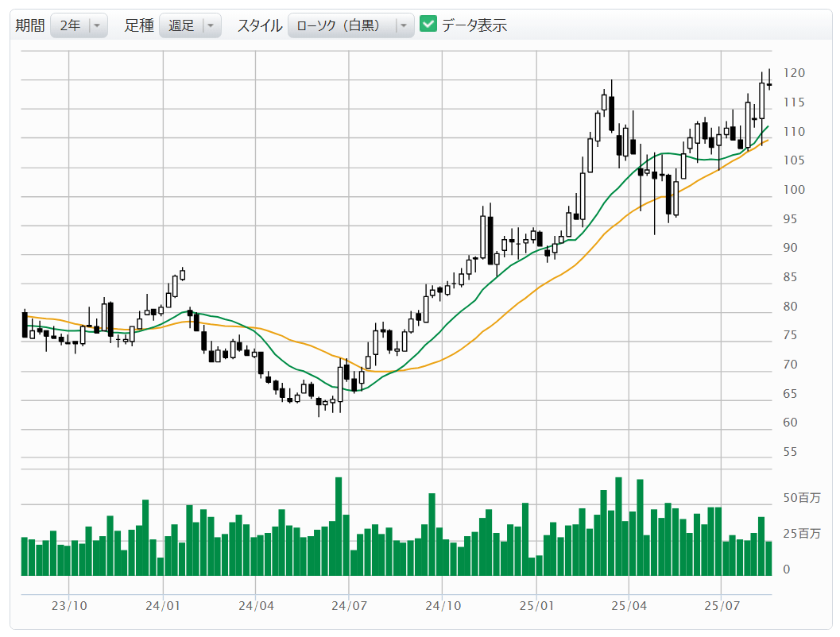
Task: Select the 25/01 date label on x-axis
Action: click(536, 606)
